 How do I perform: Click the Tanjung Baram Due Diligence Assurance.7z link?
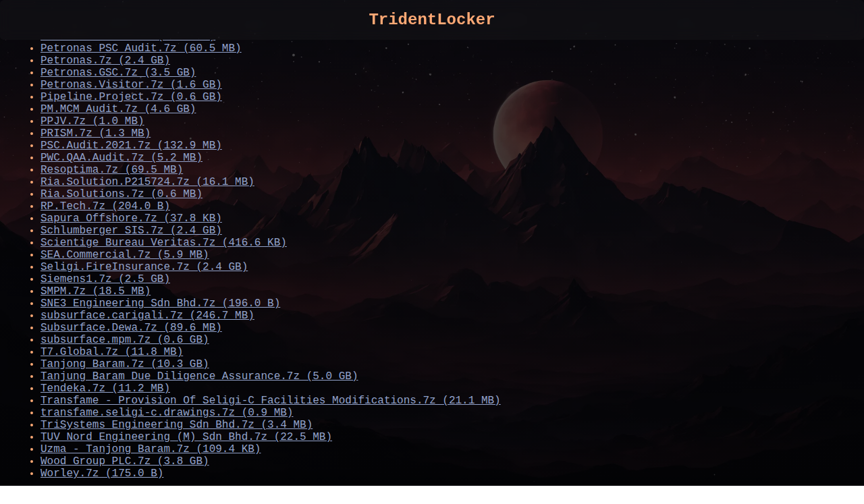pyautogui.click(x=199, y=376)
